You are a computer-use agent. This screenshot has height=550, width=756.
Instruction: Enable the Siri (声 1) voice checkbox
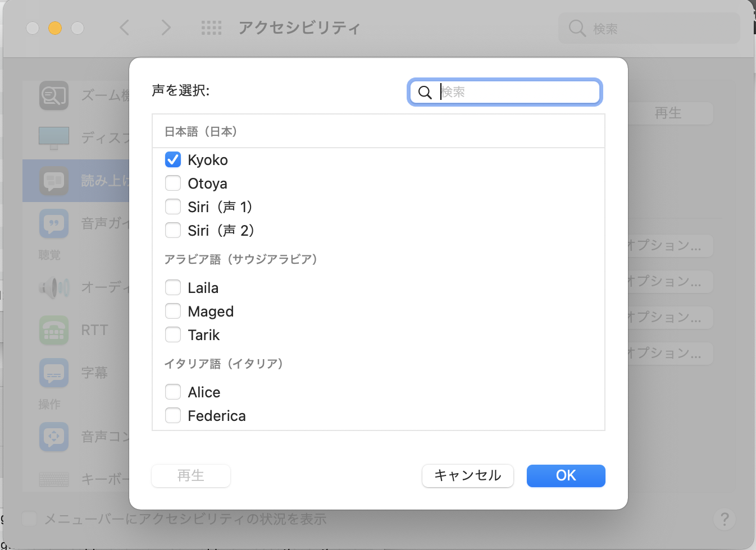click(173, 207)
